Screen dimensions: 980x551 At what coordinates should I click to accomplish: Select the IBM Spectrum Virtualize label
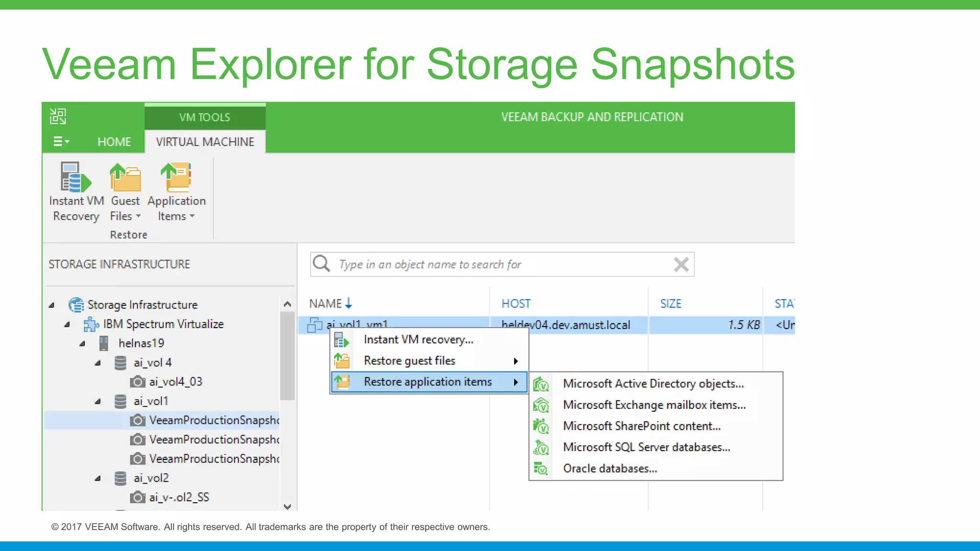163,324
